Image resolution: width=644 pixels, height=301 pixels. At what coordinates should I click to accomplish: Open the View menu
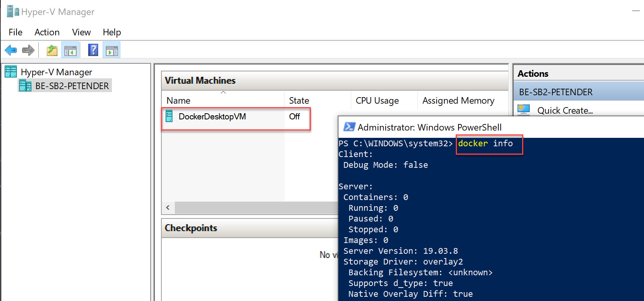click(x=81, y=32)
